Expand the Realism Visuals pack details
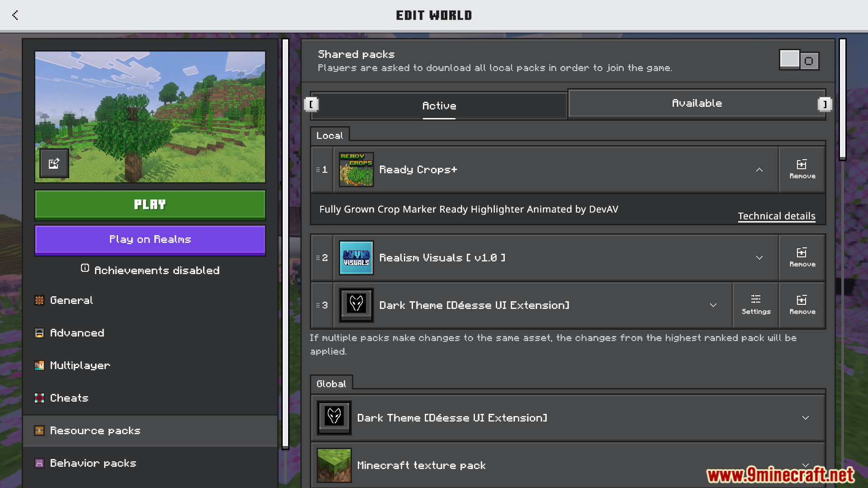Screen dimensions: 868x488 (759, 258)
